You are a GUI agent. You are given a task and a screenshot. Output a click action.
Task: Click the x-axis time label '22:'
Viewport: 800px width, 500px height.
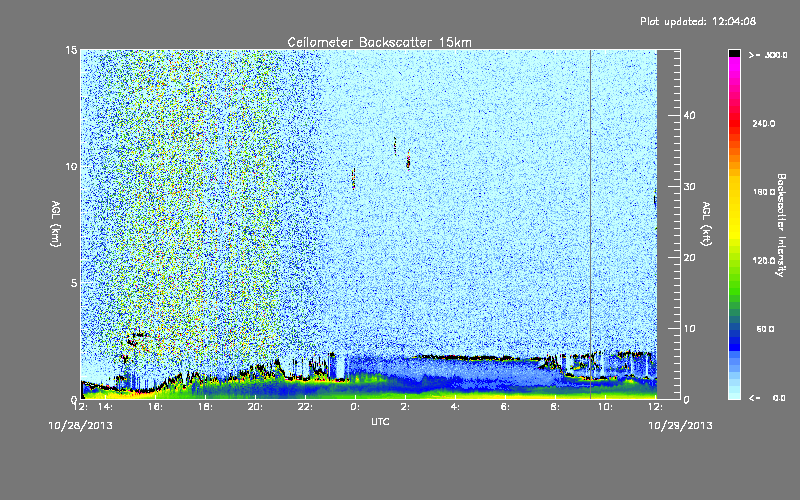305,407
